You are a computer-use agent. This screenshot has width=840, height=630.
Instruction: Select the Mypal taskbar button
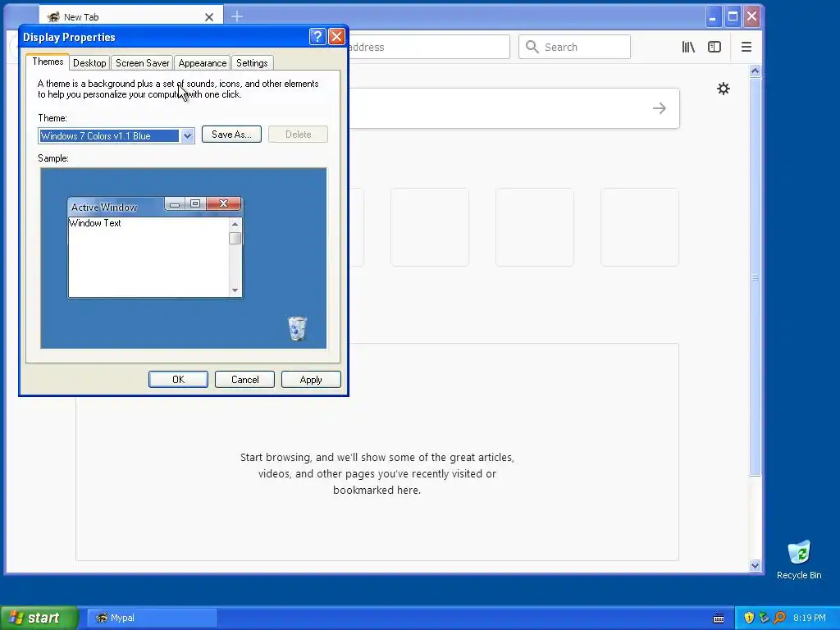coord(152,618)
